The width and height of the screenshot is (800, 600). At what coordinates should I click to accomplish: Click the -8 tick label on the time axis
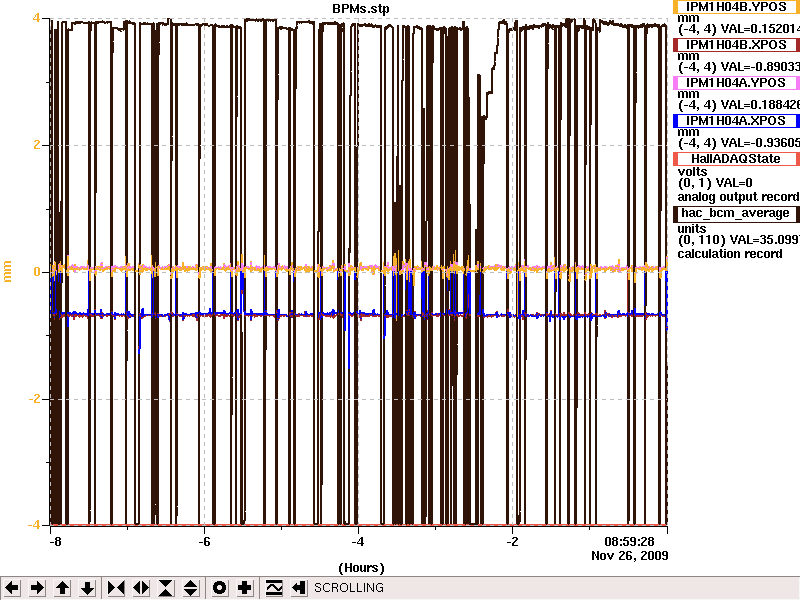tap(55, 542)
